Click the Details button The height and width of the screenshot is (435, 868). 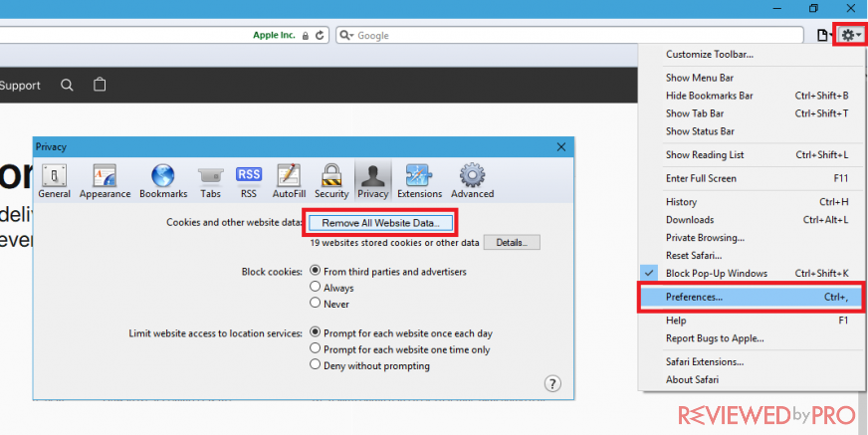coord(512,243)
